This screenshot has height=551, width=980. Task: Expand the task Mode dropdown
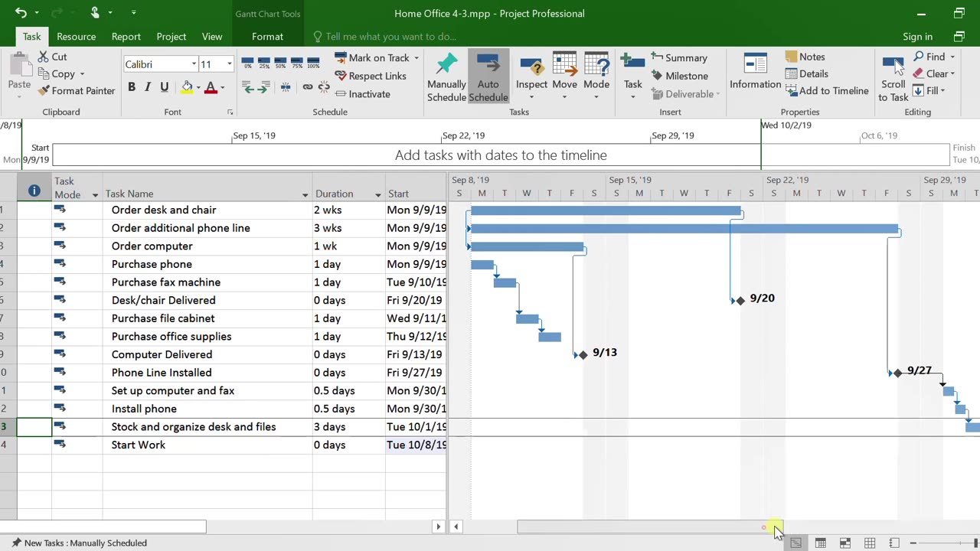tap(596, 97)
